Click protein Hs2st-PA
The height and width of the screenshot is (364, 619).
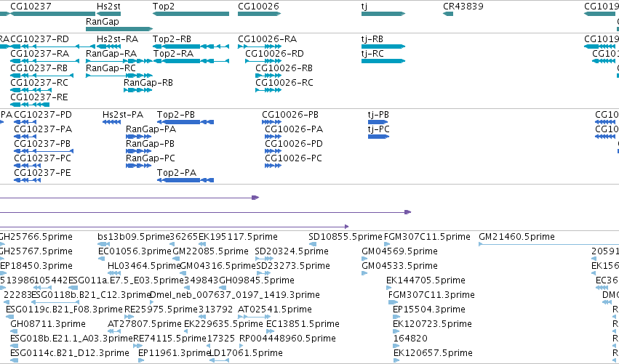pos(123,115)
